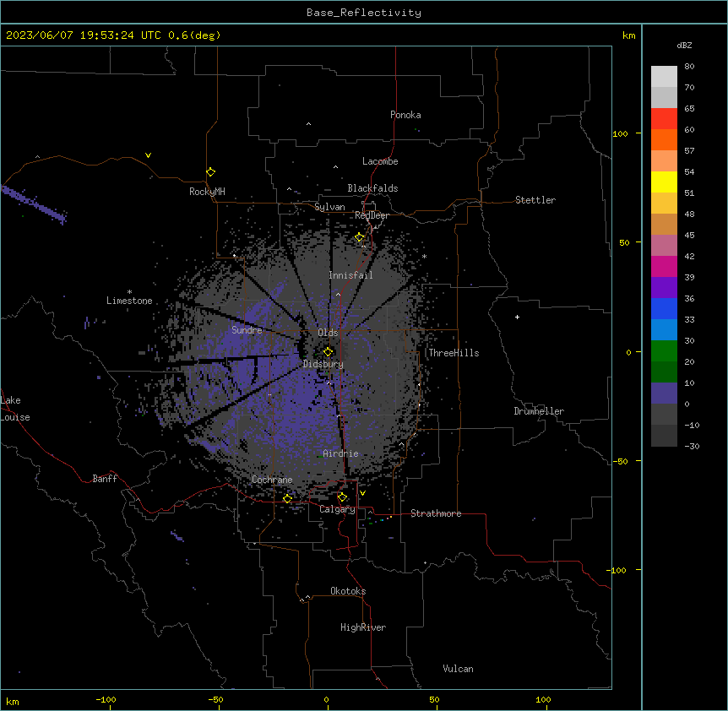
Task: Select the light gray 70-80 dBZ swatch
Action: [664, 76]
